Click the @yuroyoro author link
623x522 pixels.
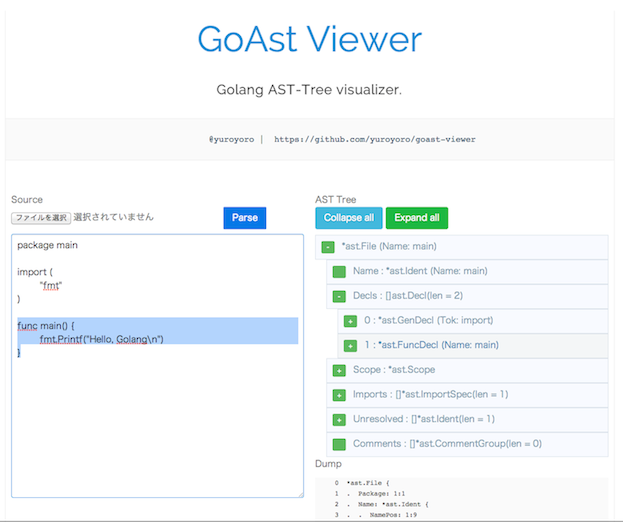pos(230,140)
